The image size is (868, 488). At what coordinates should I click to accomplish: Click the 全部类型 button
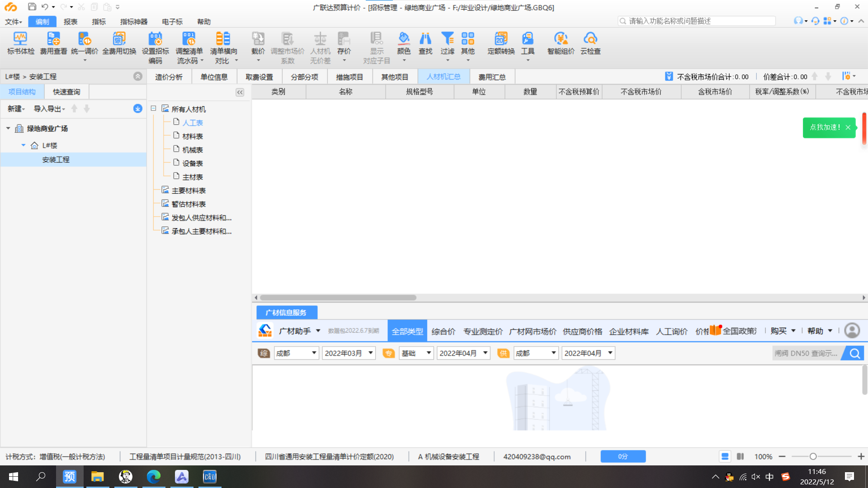(407, 331)
